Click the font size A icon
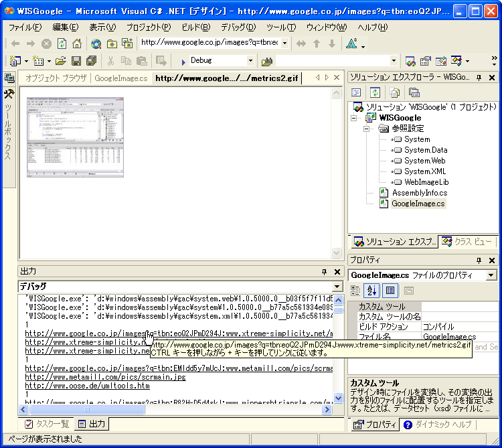The width and height of the screenshot is (502, 448). [351, 44]
